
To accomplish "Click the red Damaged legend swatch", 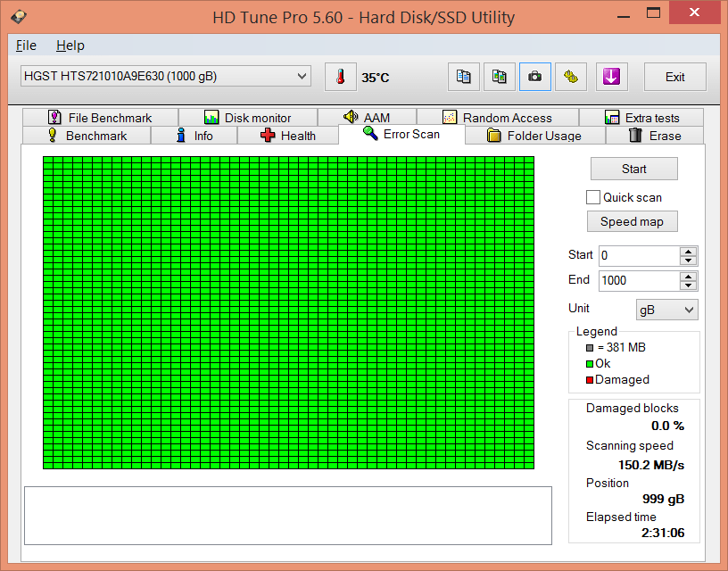I will tap(590, 380).
